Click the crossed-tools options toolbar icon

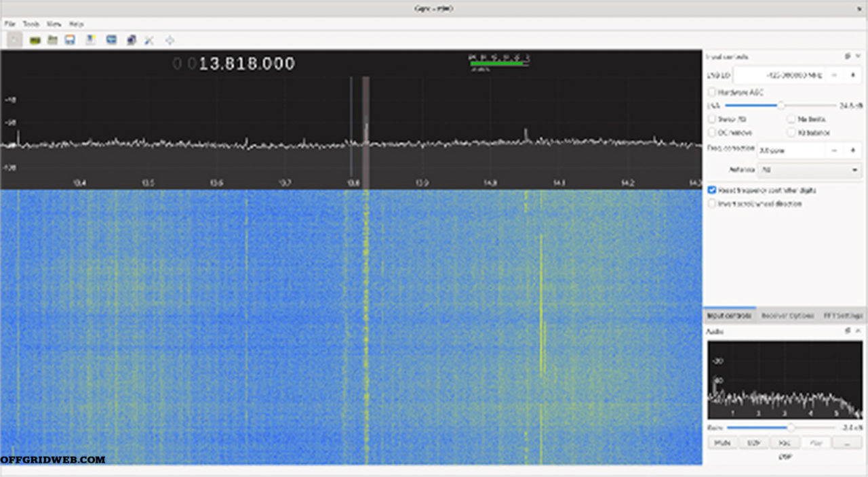(149, 40)
